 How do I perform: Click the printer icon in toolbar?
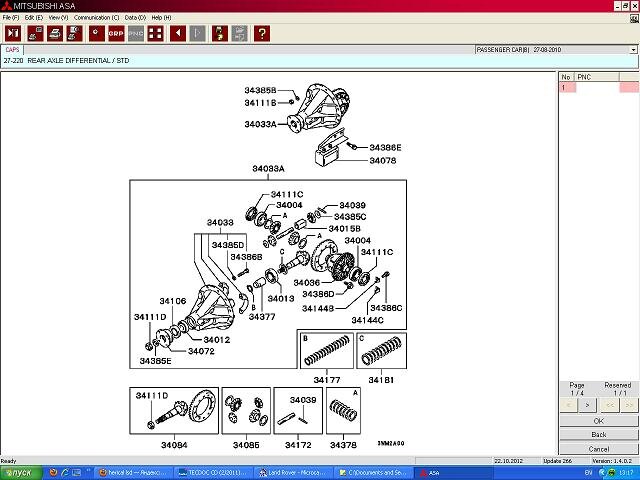coord(54,33)
